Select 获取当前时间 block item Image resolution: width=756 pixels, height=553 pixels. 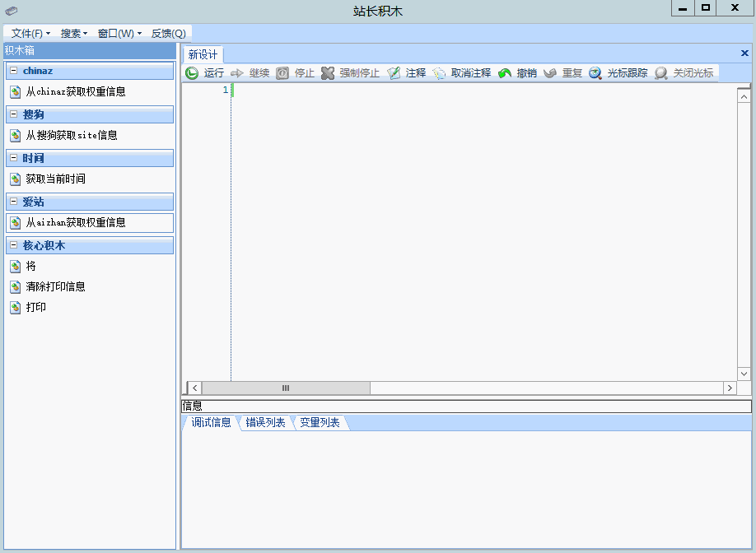point(55,179)
